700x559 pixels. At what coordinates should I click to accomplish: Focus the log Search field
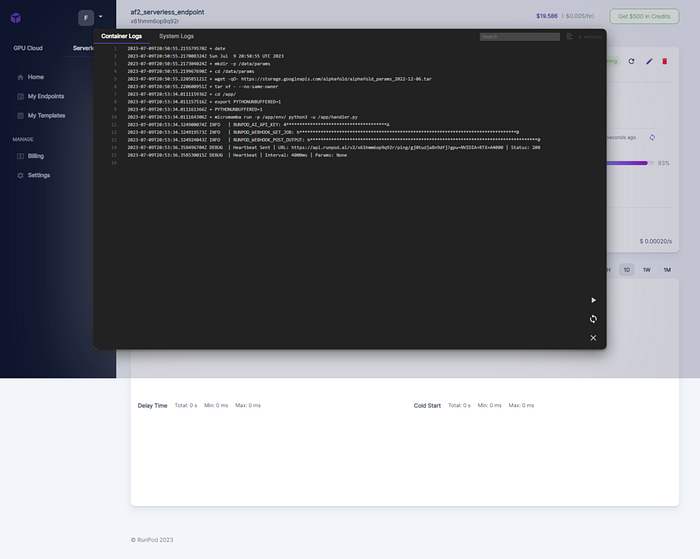pos(520,37)
